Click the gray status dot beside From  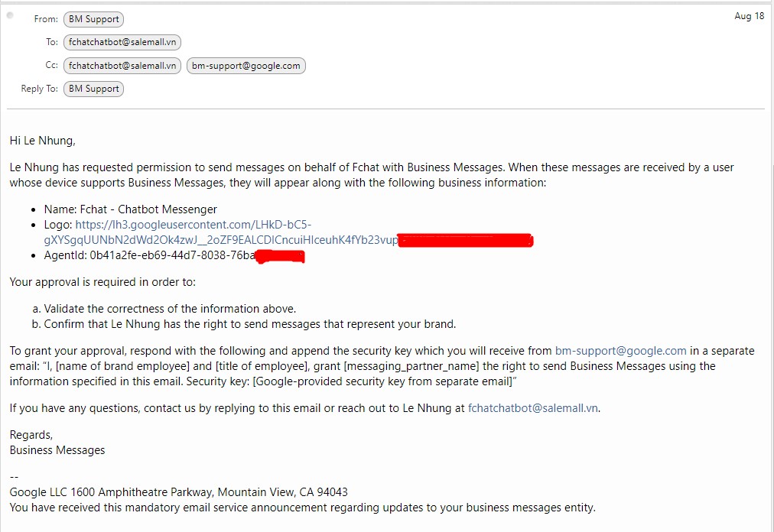[x=9, y=15]
